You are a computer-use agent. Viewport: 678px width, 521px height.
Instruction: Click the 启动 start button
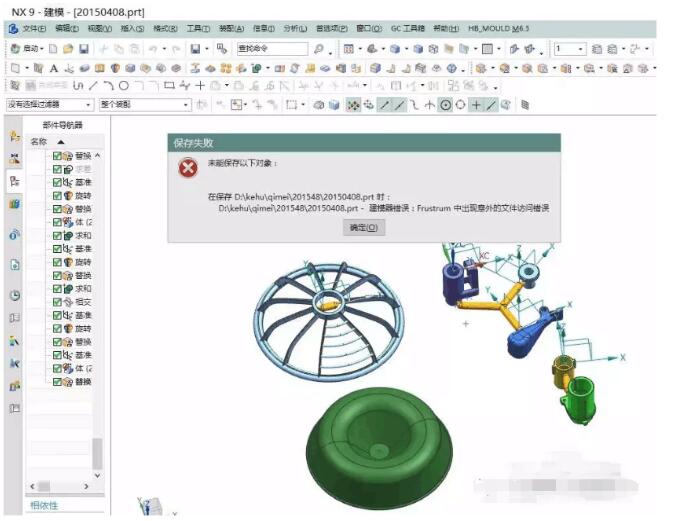pyautogui.click(x=29, y=48)
